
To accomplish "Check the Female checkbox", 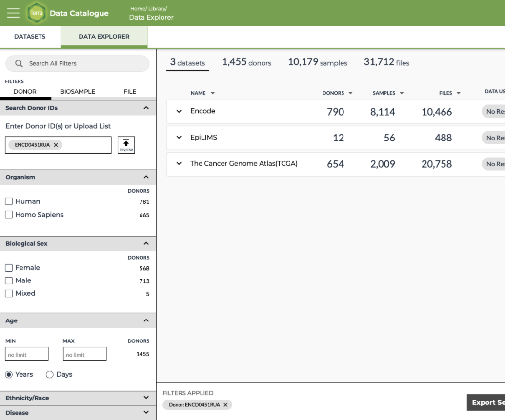I will click(9, 268).
